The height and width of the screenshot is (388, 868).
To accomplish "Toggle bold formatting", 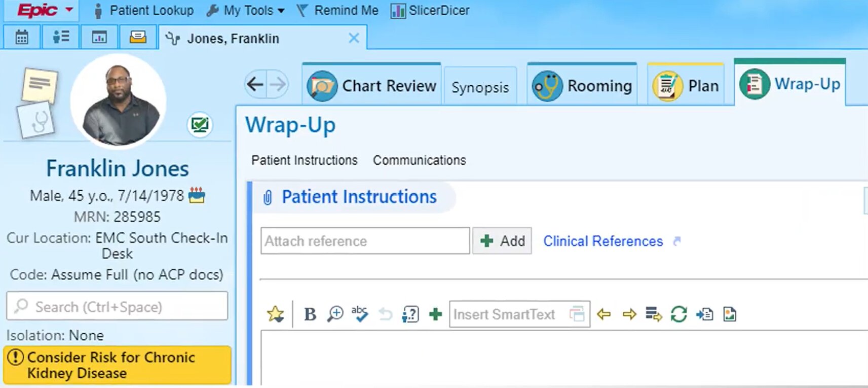I will [310, 314].
